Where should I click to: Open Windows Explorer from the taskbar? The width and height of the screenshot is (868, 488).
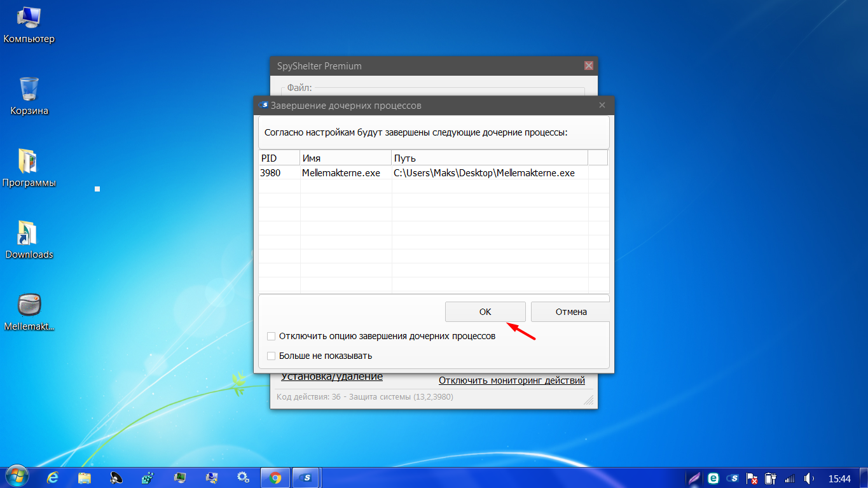click(85, 477)
